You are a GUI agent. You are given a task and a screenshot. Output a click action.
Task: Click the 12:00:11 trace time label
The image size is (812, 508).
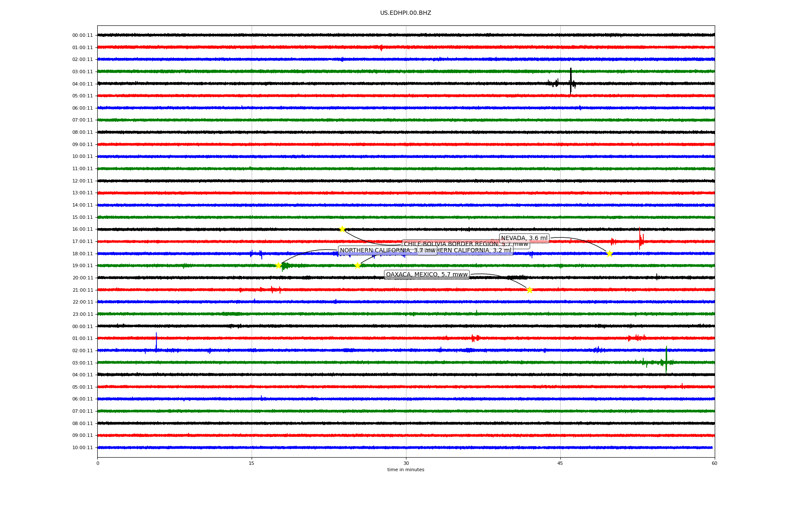click(x=82, y=181)
